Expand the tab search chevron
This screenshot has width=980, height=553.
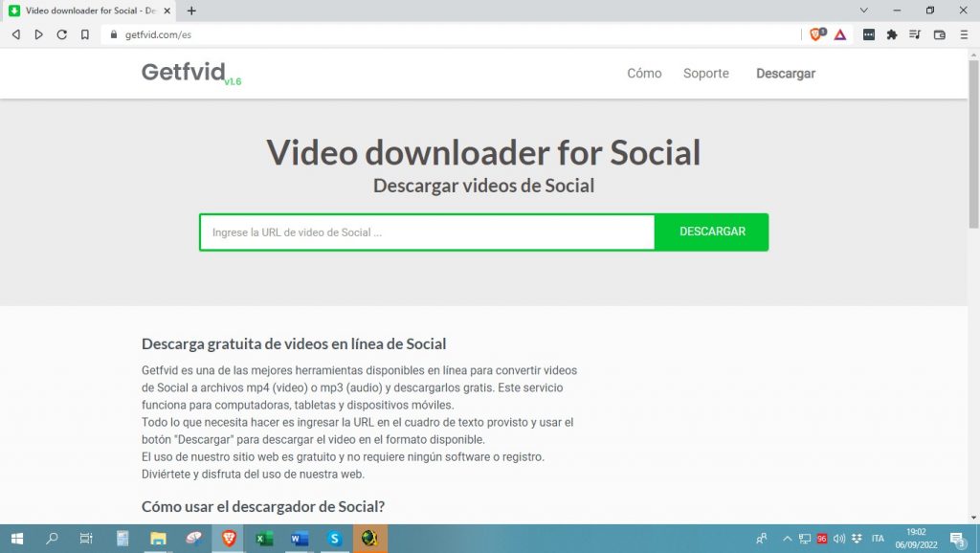(864, 11)
